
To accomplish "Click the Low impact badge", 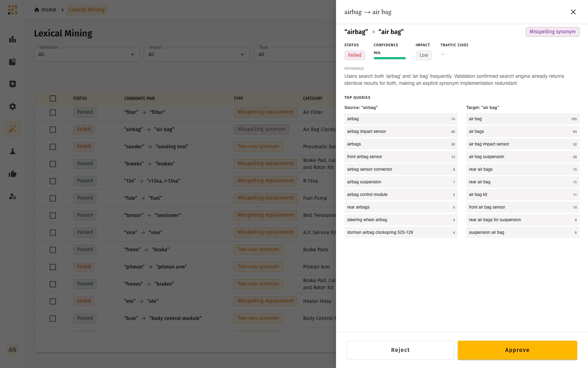I will tap(423, 55).
